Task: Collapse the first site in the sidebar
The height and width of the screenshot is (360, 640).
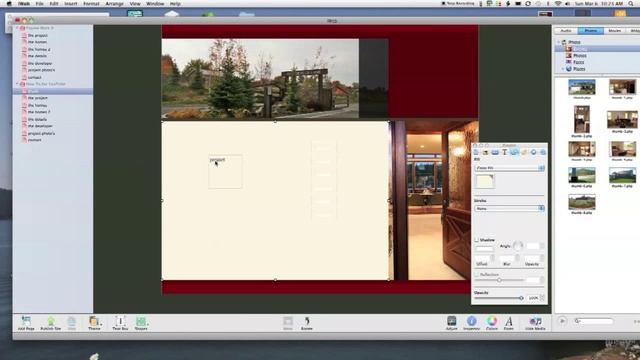Action: (17, 28)
